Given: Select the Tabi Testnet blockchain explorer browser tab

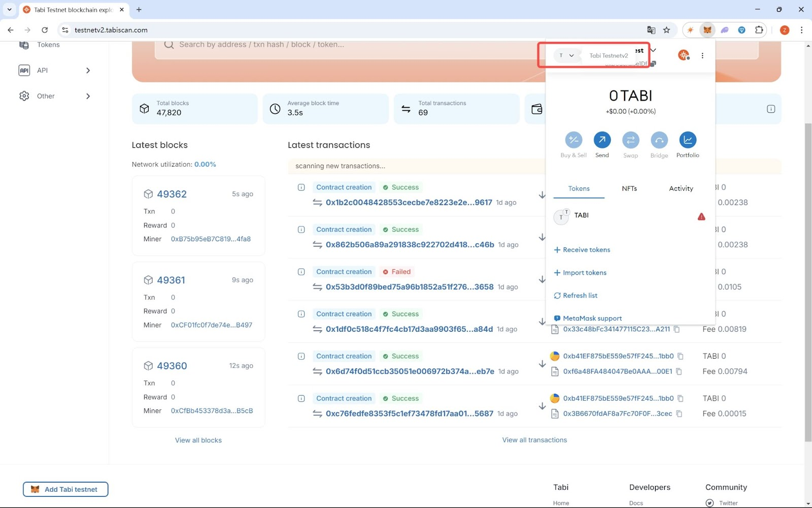Looking at the screenshot, I should click(x=74, y=10).
